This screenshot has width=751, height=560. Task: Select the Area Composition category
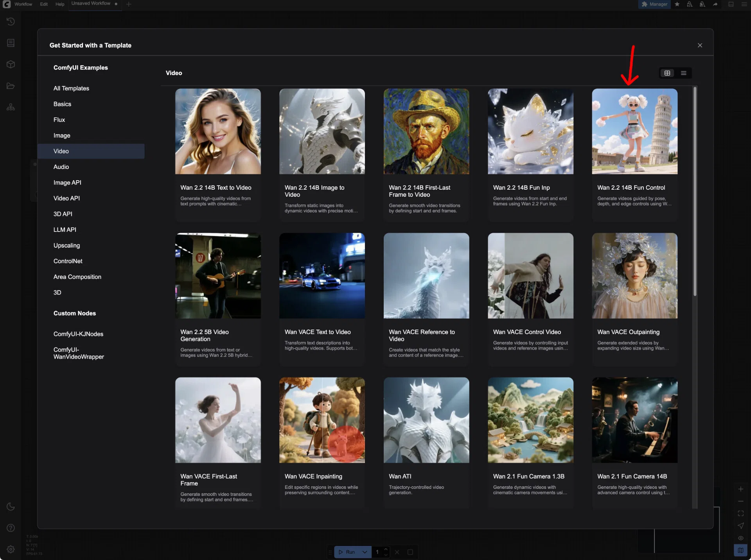pyautogui.click(x=77, y=277)
